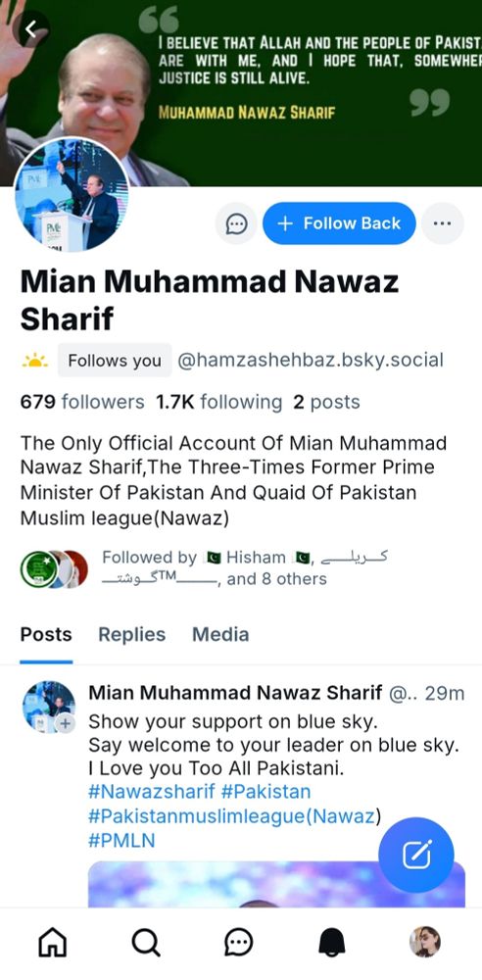Image resolution: width=482 pixels, height=980 pixels.
Task: Switch to the Replies tab
Action: (x=132, y=634)
